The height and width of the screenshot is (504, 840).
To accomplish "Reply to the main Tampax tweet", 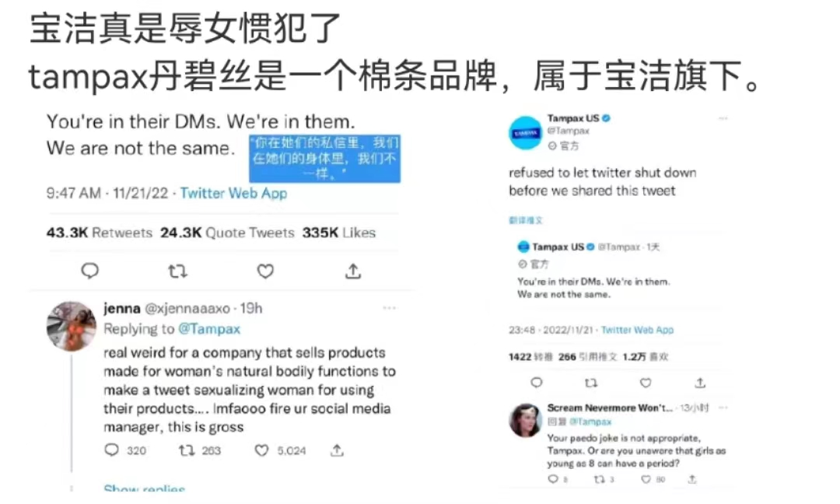I will (89, 271).
